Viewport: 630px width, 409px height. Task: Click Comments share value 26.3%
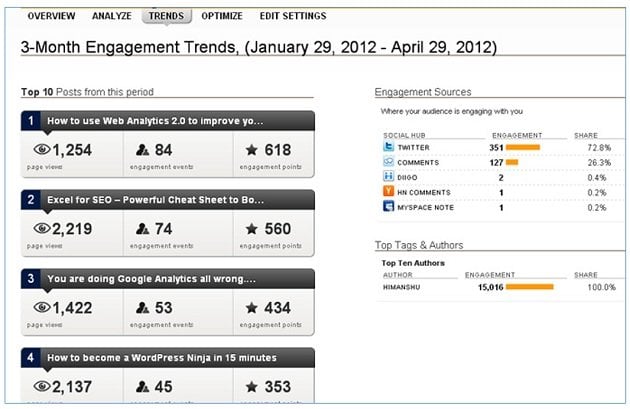point(599,162)
